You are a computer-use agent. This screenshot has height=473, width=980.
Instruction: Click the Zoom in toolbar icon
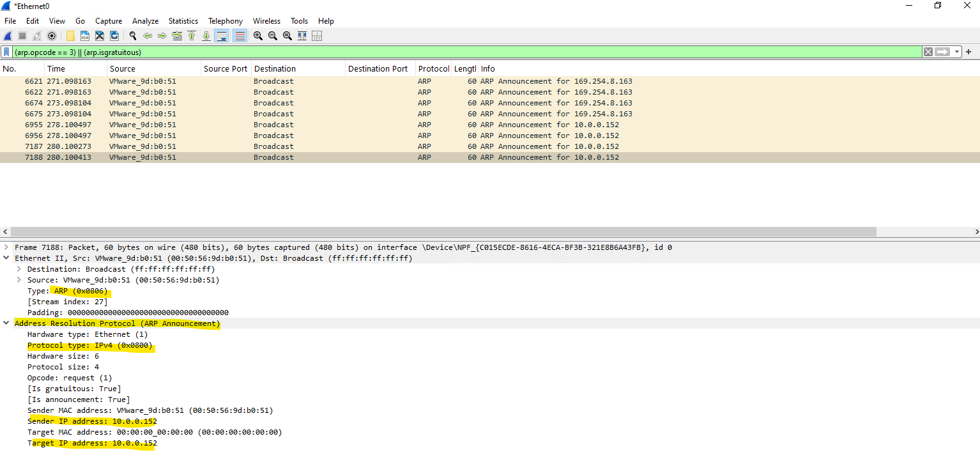coord(258,36)
